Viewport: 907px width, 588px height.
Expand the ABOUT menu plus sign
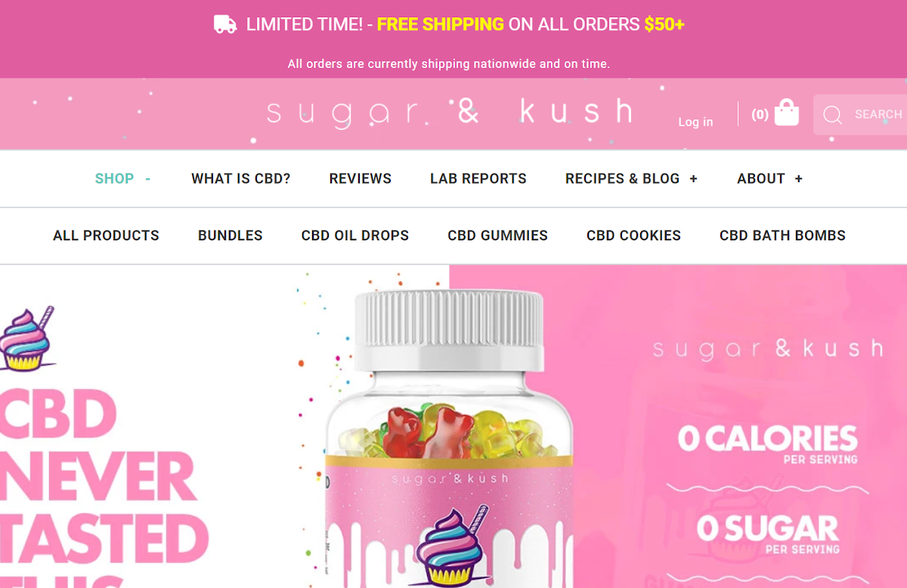click(x=798, y=179)
